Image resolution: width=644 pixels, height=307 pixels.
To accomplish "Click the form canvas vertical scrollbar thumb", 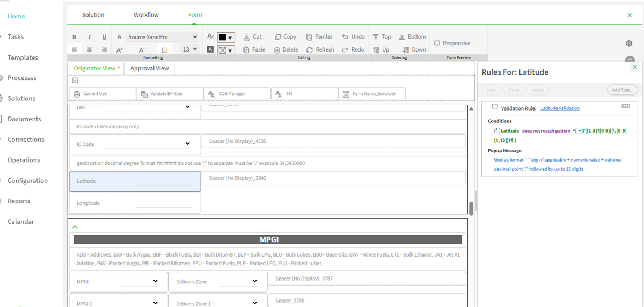I will point(472,208).
